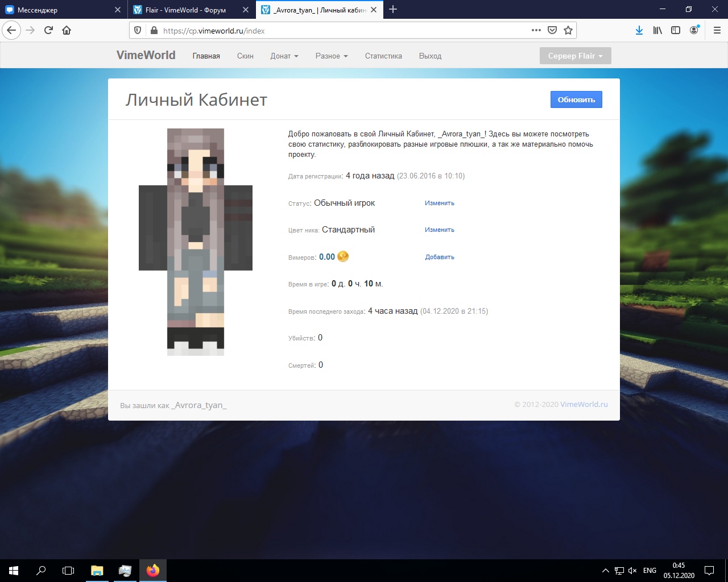Open the notification center icon
The height and width of the screenshot is (582, 728).
tap(709, 571)
